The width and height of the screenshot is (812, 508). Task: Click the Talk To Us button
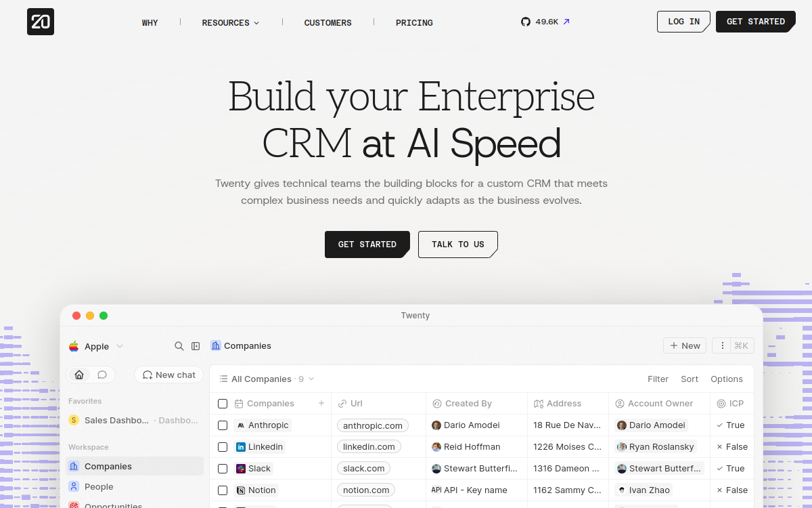point(458,245)
